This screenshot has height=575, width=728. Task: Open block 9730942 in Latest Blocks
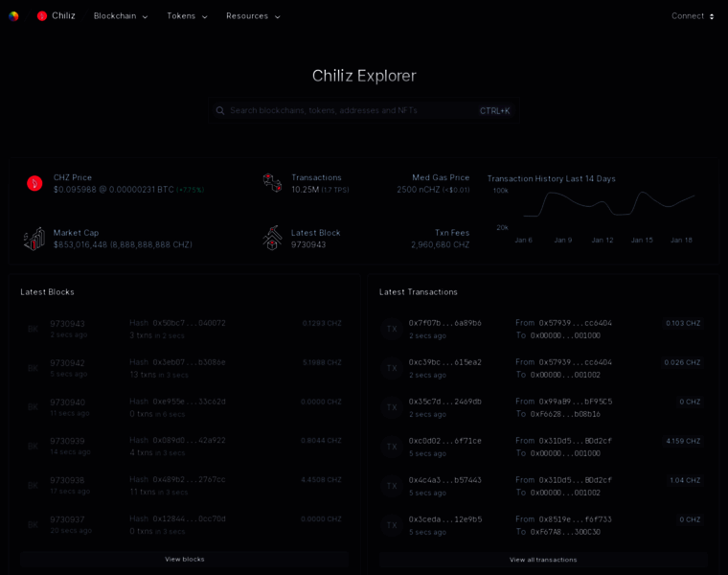pos(67,363)
